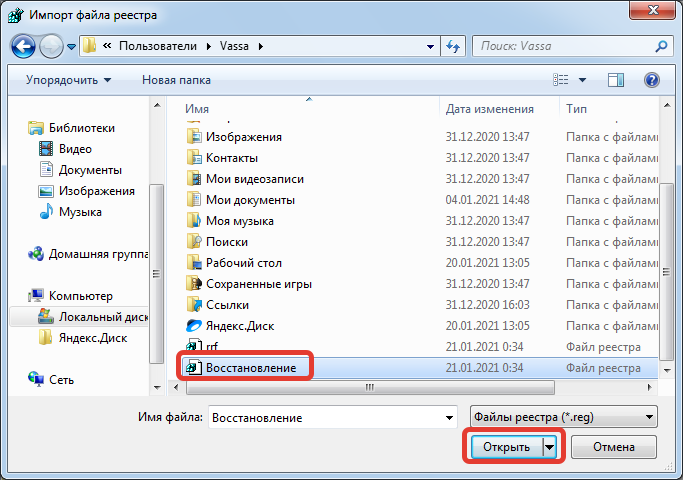This screenshot has height=480, width=683.
Task: Click Файл реестра type of Восстановление
Action: coord(603,368)
